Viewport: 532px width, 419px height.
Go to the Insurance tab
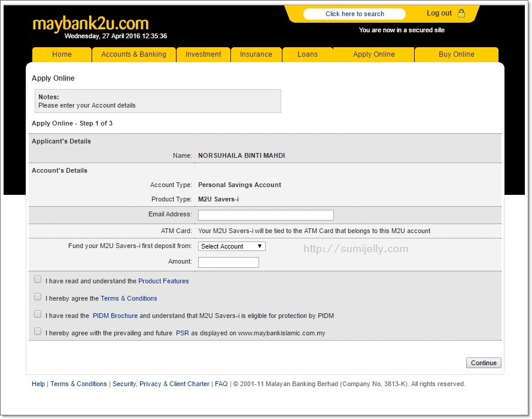point(256,54)
